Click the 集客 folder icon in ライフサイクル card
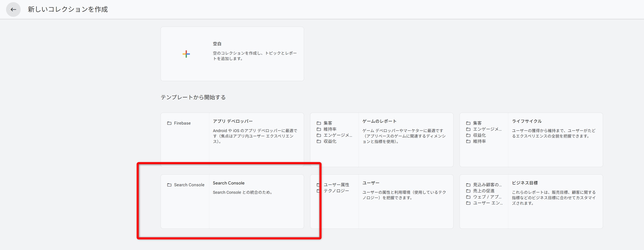644x250 pixels. pyautogui.click(x=468, y=123)
